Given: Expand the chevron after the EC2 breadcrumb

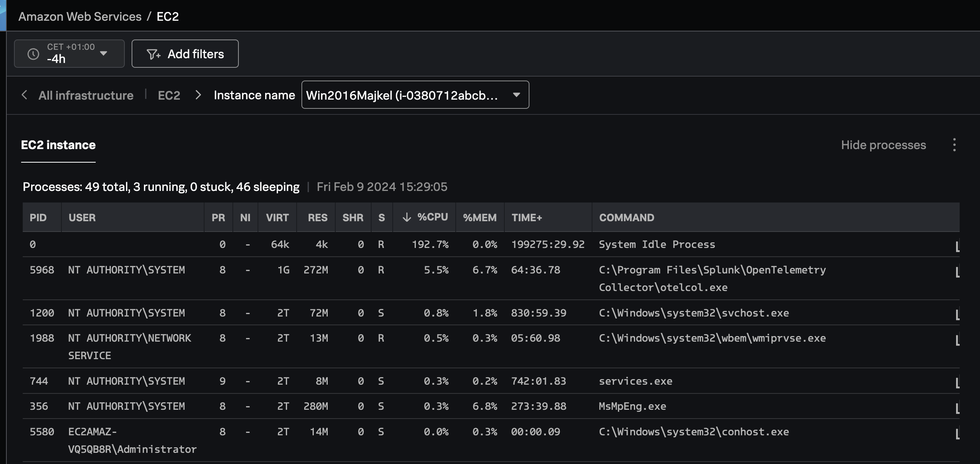Looking at the screenshot, I should (198, 95).
